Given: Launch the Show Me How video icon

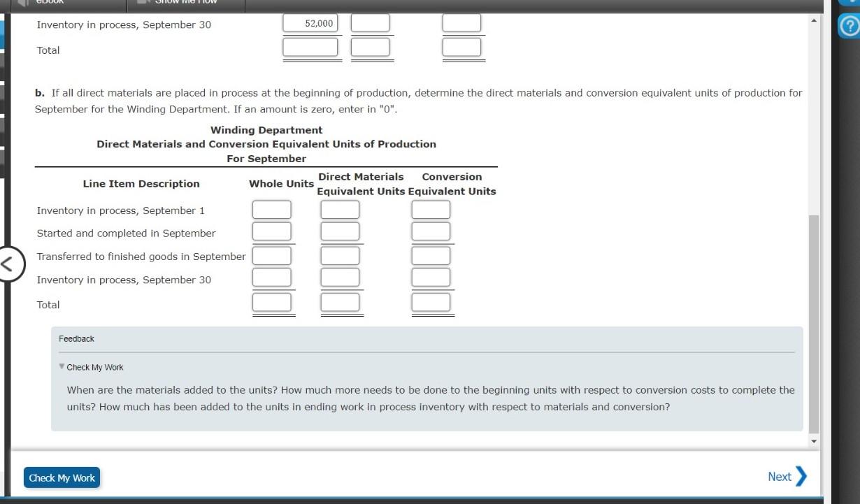Looking at the screenshot, I should click(x=142, y=2).
